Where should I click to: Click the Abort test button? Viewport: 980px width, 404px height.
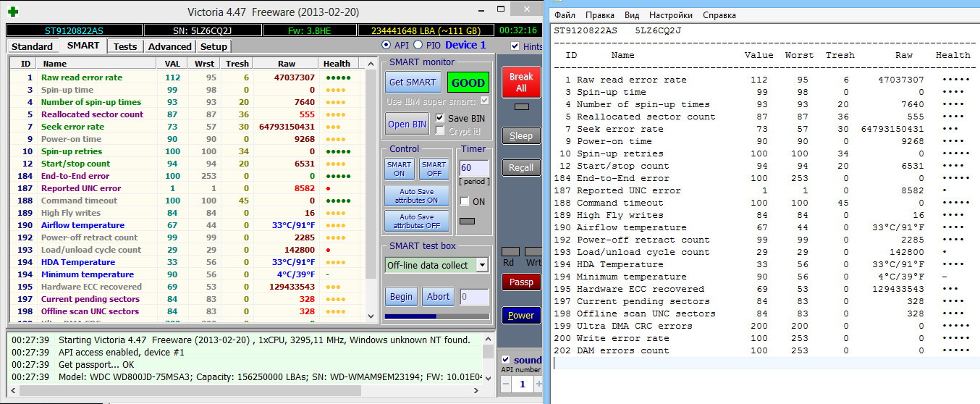click(x=438, y=296)
